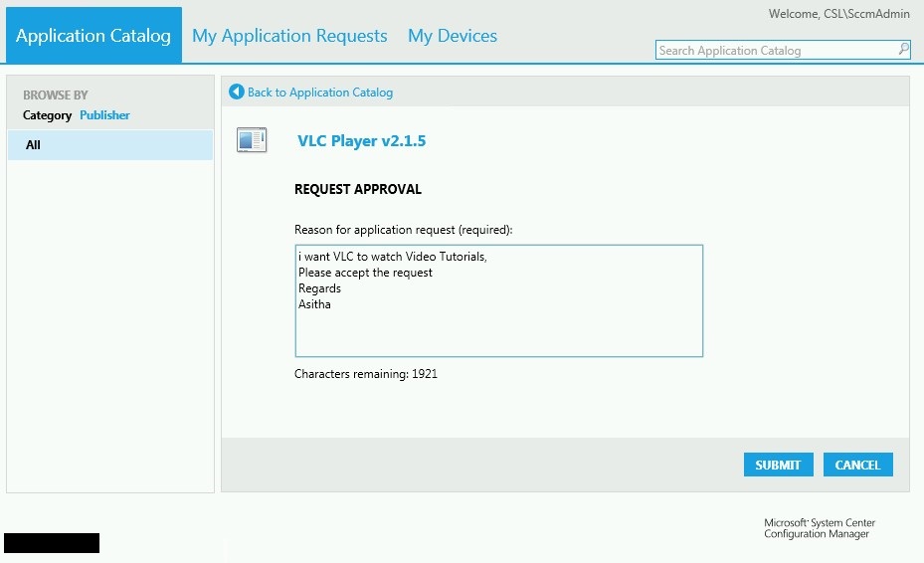924x563 pixels.
Task: Click the Welcome, CSL\SccmAdmin text
Action: click(x=839, y=14)
